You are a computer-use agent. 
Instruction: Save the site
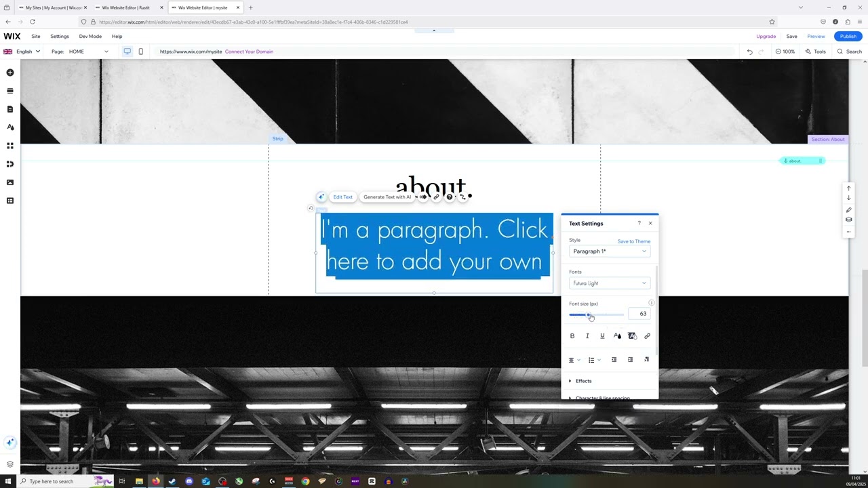[x=791, y=37]
